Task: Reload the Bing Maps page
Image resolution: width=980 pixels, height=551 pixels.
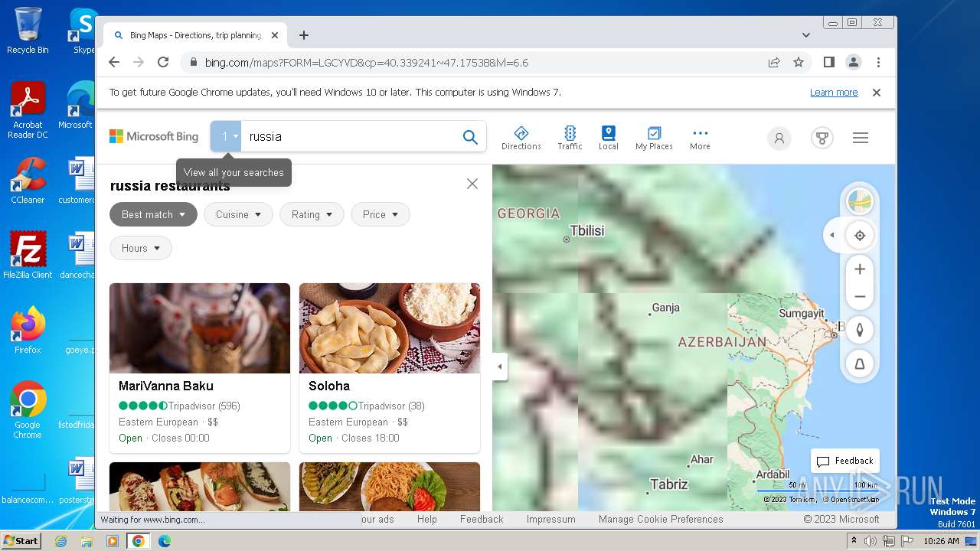Action: [163, 63]
